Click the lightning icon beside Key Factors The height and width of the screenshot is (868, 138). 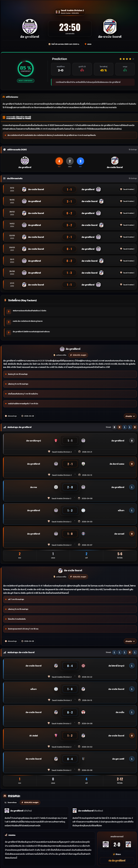tap(5, 300)
